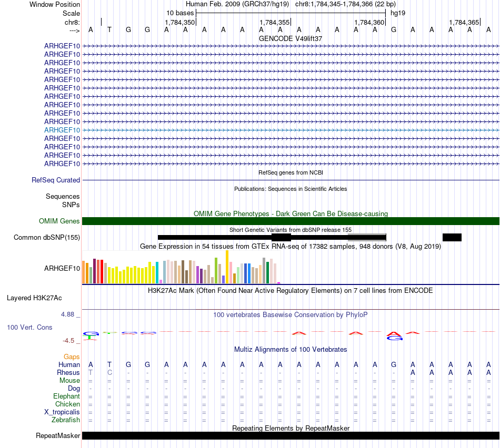The image size is (500, 448).
Task: Click 'Multiz Alignments of 100 Vertebrates' title
Action: [x=291, y=350]
